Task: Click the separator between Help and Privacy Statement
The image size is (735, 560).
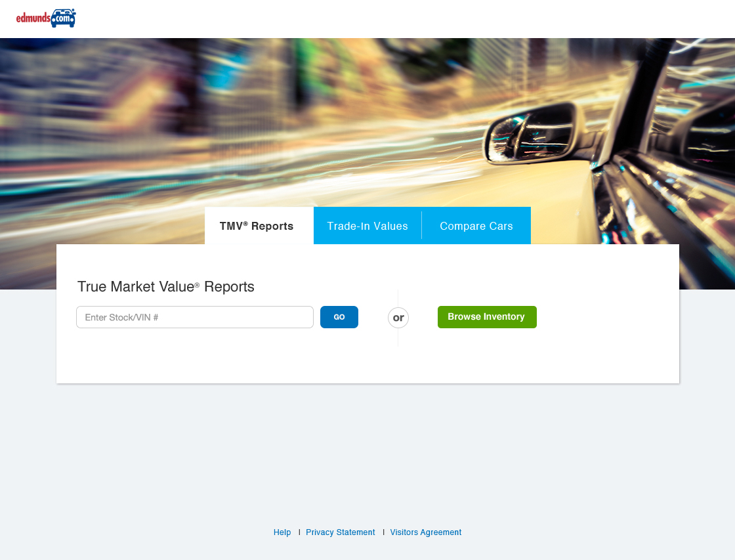Action: [x=299, y=532]
